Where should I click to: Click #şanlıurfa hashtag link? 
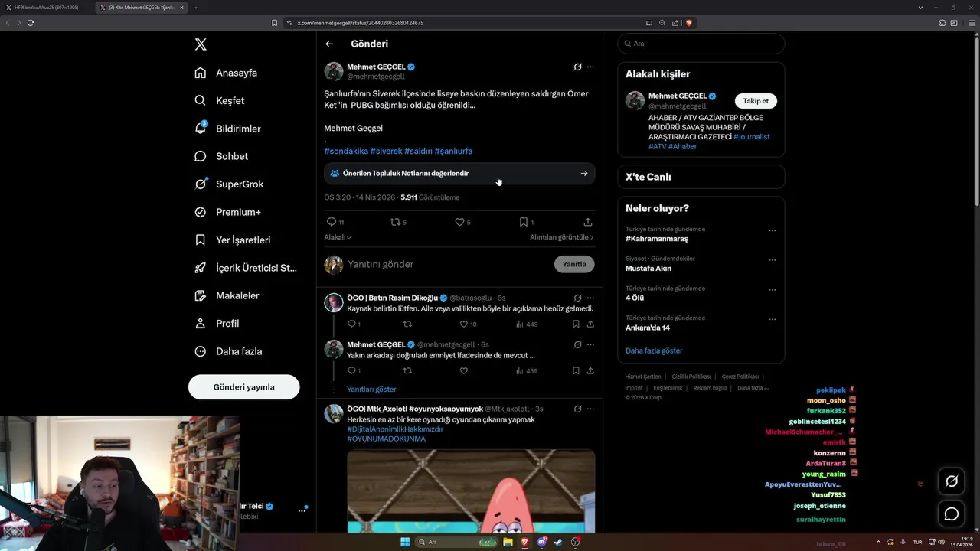tap(453, 152)
